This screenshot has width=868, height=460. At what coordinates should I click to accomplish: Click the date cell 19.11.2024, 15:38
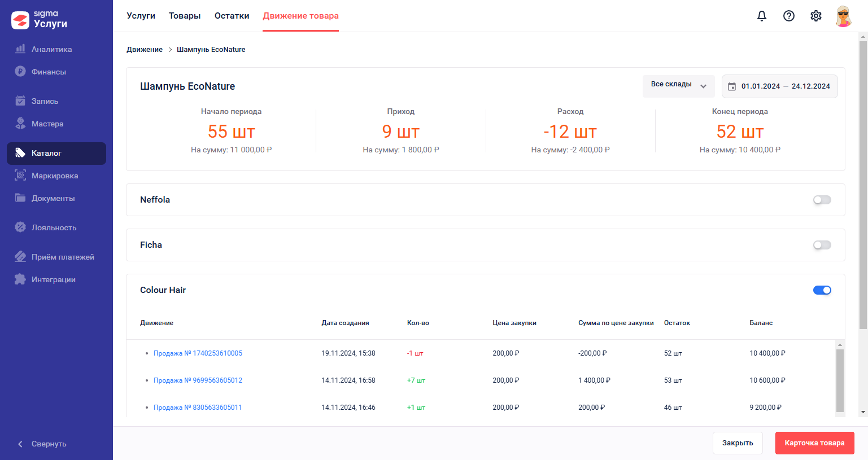click(348, 353)
